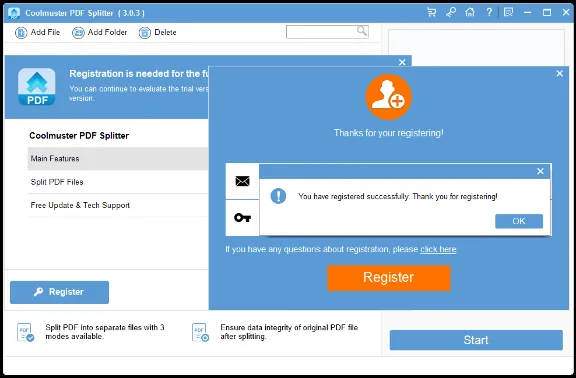Maximize the PDF Splitter window
This screenshot has height=378, width=576.
point(547,12)
